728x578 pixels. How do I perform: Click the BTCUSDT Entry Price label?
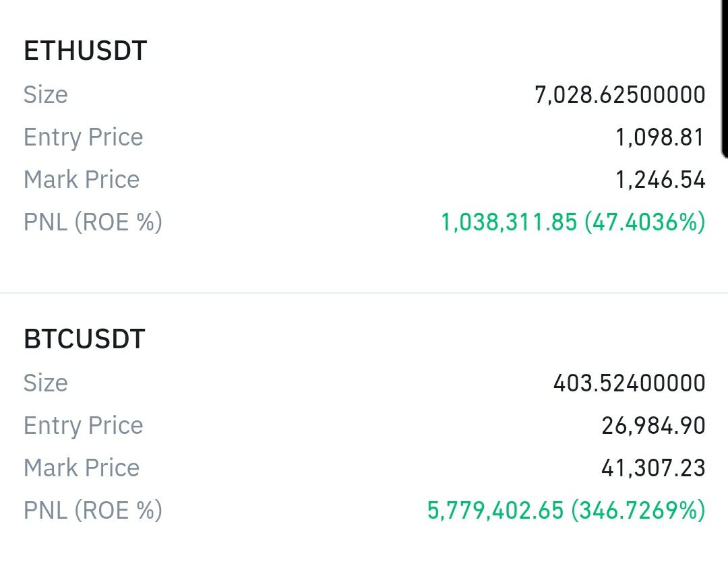click(83, 426)
